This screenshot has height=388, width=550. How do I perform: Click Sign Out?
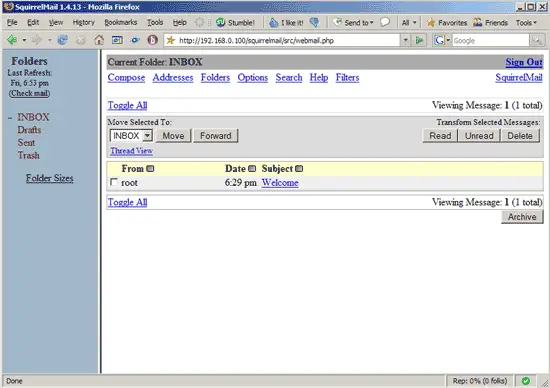(x=524, y=62)
